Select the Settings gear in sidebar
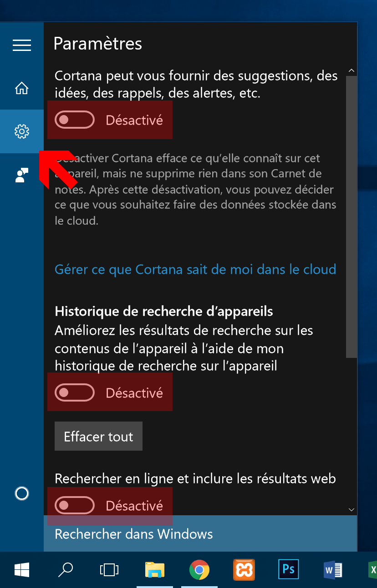Viewport: 377px width, 588px height. 22,131
